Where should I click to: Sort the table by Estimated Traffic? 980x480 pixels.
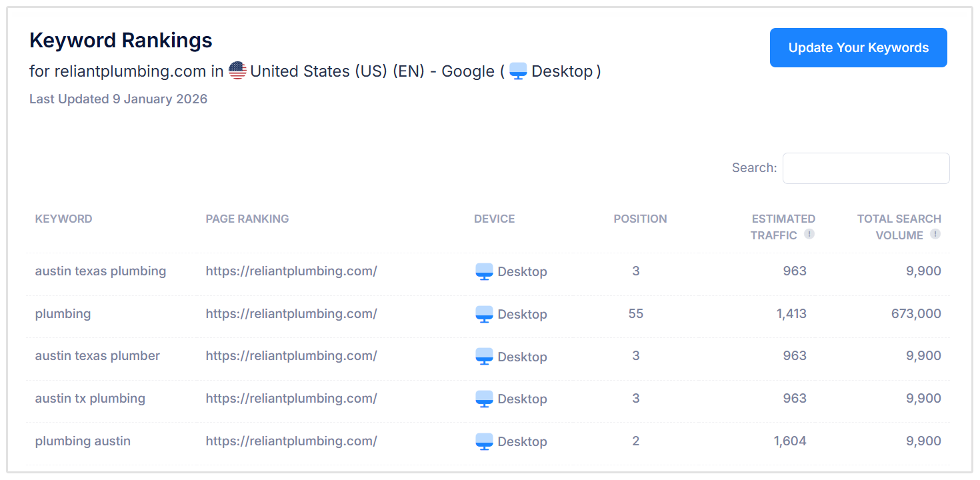point(783,227)
